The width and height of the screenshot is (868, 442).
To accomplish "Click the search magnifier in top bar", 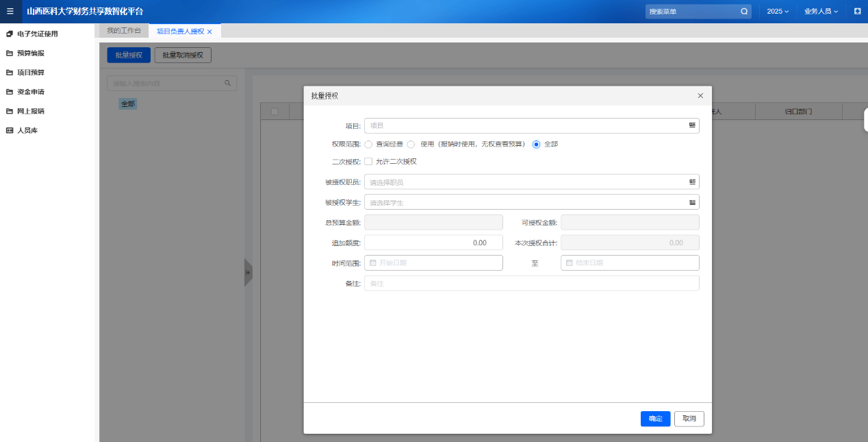I will 744,12.
